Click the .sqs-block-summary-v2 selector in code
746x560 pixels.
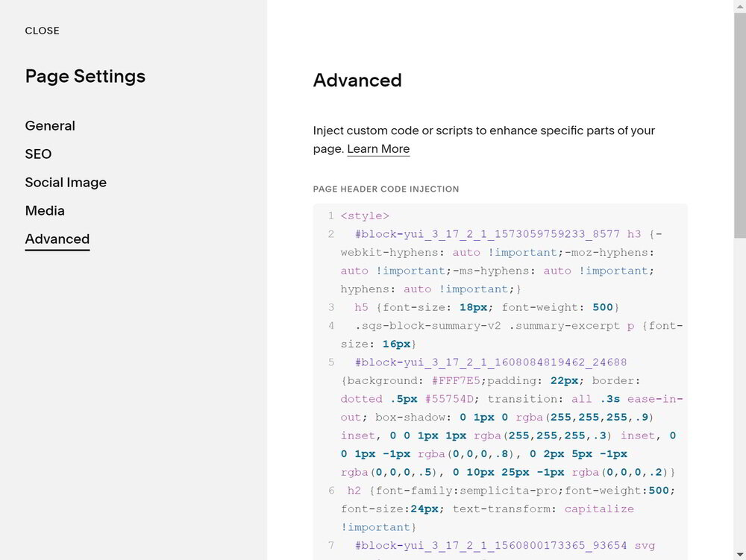tap(427, 326)
